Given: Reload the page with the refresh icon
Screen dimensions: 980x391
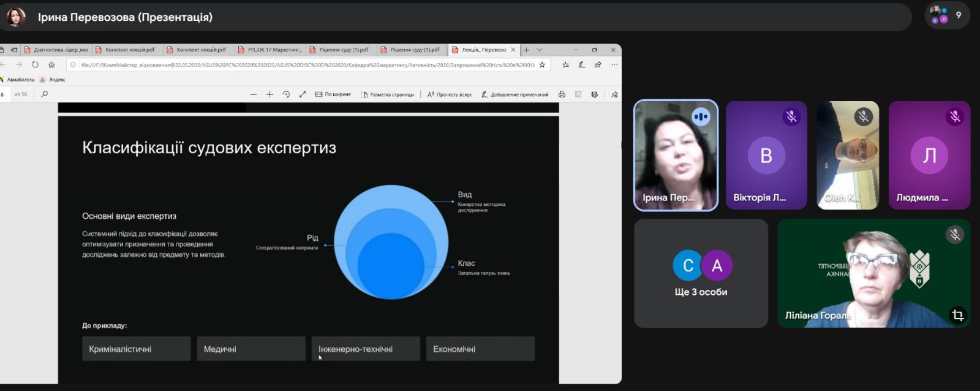Looking at the screenshot, I should (x=35, y=65).
